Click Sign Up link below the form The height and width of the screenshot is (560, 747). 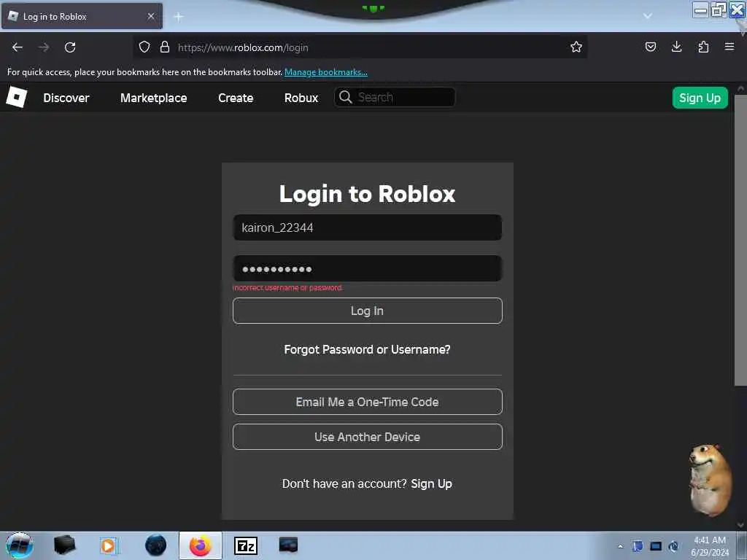[x=432, y=484]
